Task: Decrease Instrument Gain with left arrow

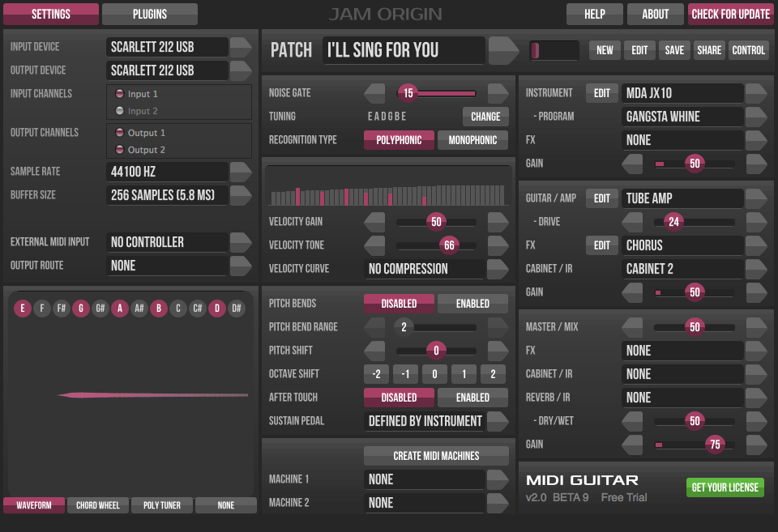Action: (632, 164)
